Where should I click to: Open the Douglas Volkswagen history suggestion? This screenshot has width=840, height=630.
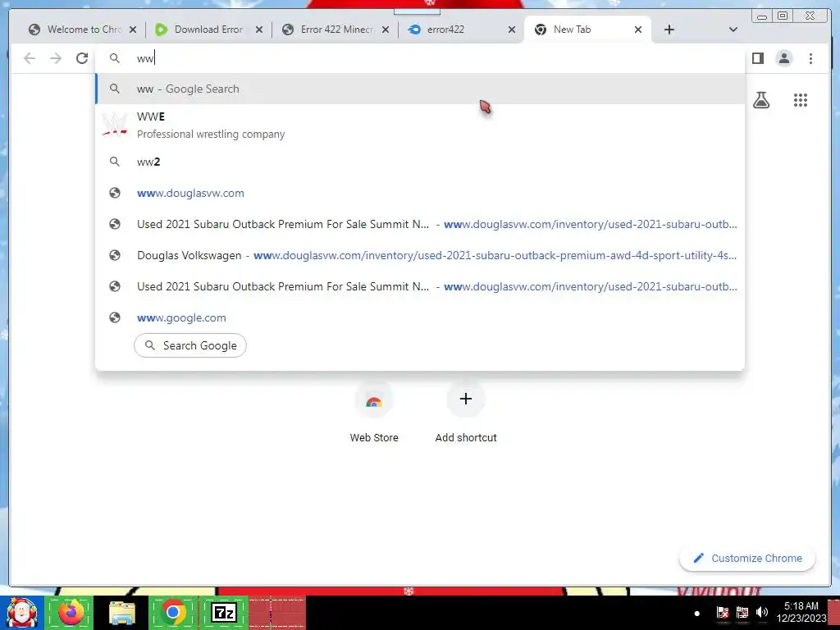click(x=420, y=256)
